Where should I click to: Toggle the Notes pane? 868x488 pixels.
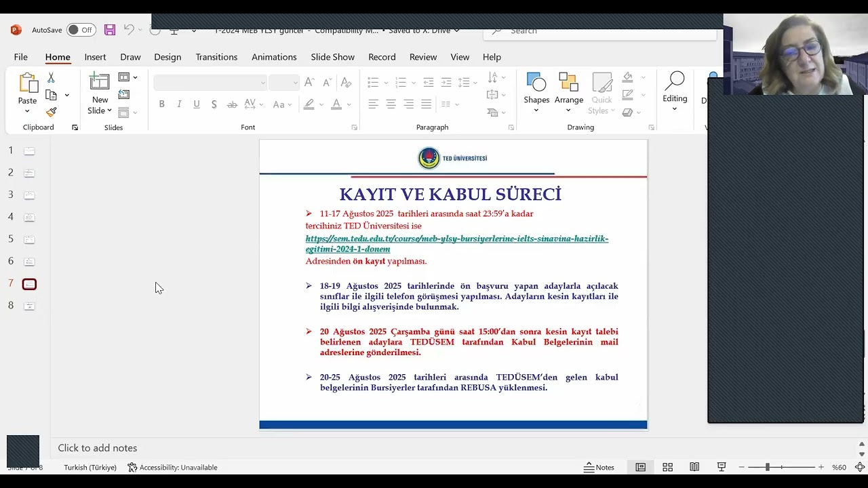(599, 467)
